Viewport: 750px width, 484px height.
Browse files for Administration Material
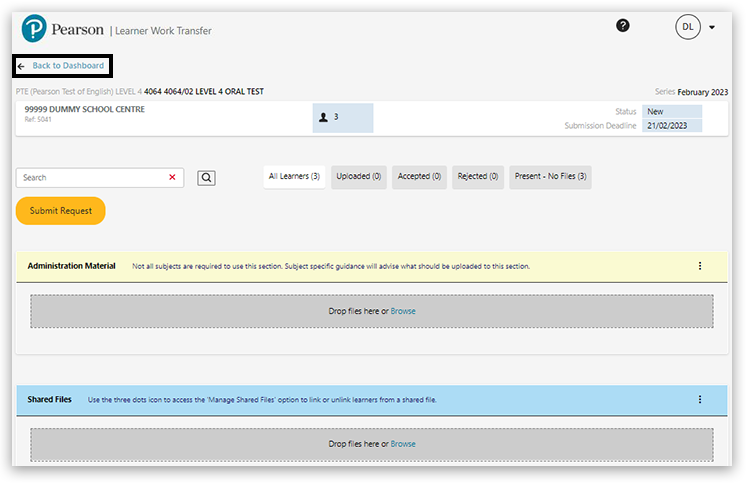point(403,311)
